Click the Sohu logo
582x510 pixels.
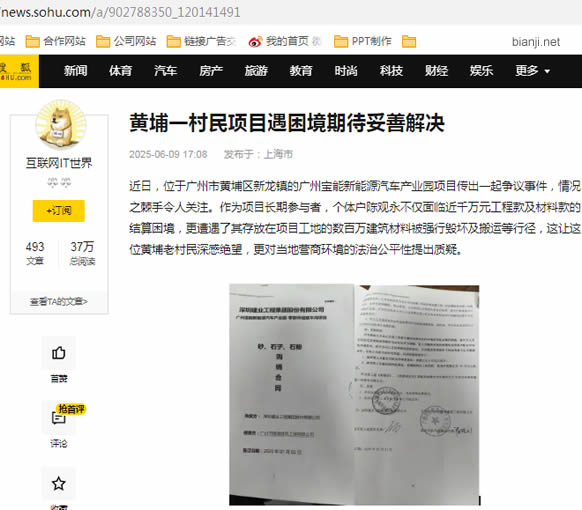click(18, 71)
